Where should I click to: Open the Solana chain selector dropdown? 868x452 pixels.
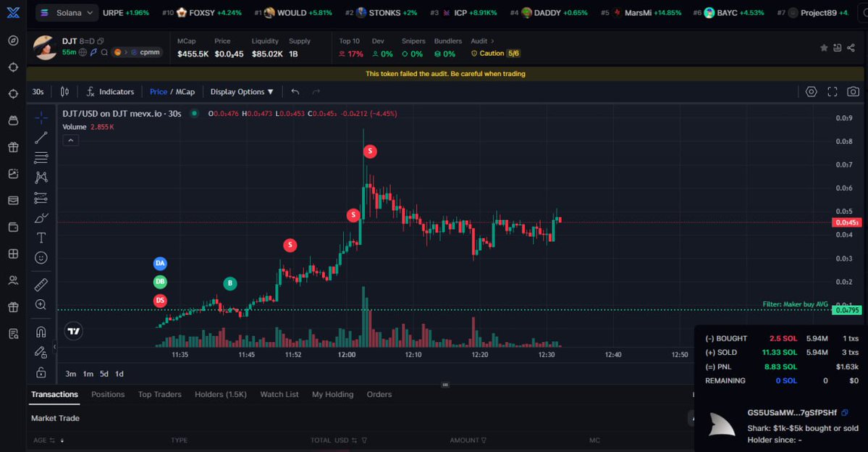67,13
